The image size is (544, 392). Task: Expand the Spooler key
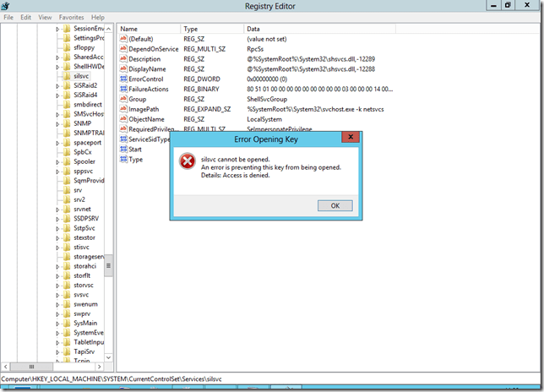click(57, 162)
